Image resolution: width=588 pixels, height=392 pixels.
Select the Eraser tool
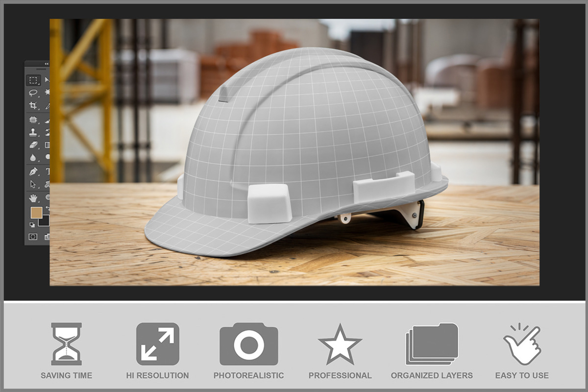coord(33,145)
